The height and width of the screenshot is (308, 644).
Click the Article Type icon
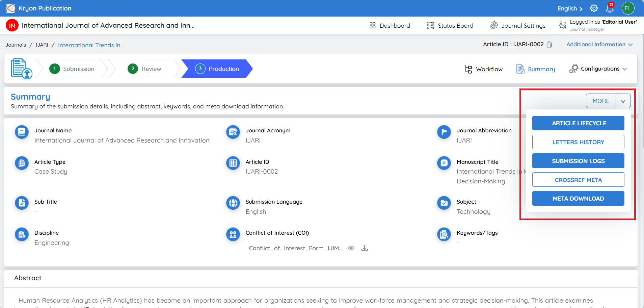tap(22, 163)
